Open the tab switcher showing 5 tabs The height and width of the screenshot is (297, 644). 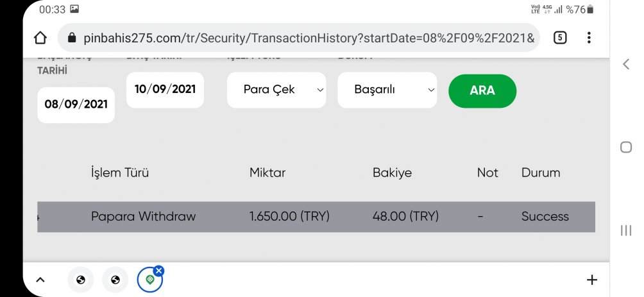point(560,38)
